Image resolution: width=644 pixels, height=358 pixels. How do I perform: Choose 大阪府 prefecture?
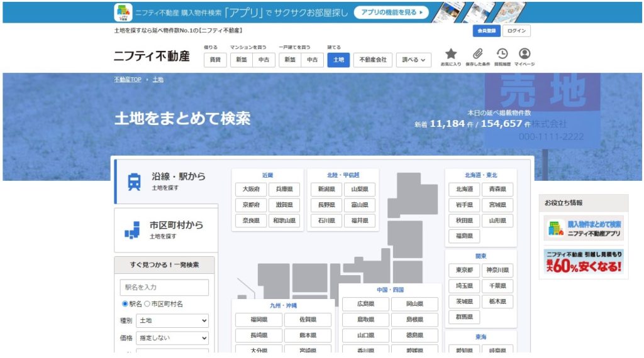251,189
